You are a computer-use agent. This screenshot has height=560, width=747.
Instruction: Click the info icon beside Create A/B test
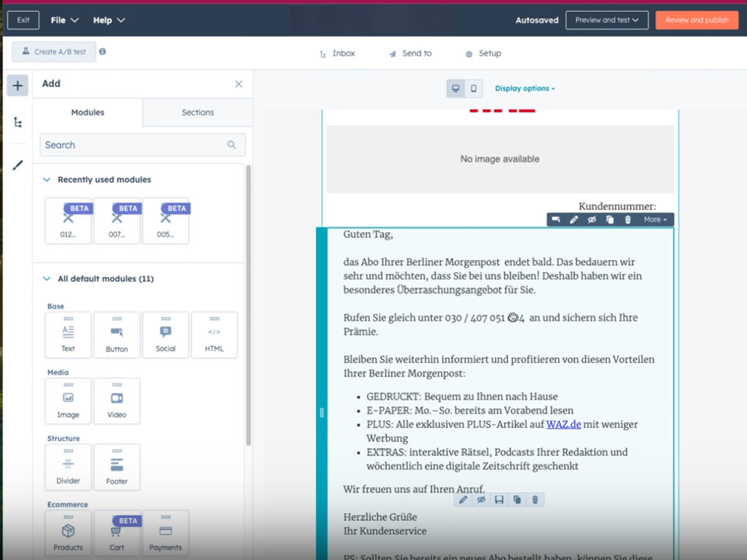102,52
